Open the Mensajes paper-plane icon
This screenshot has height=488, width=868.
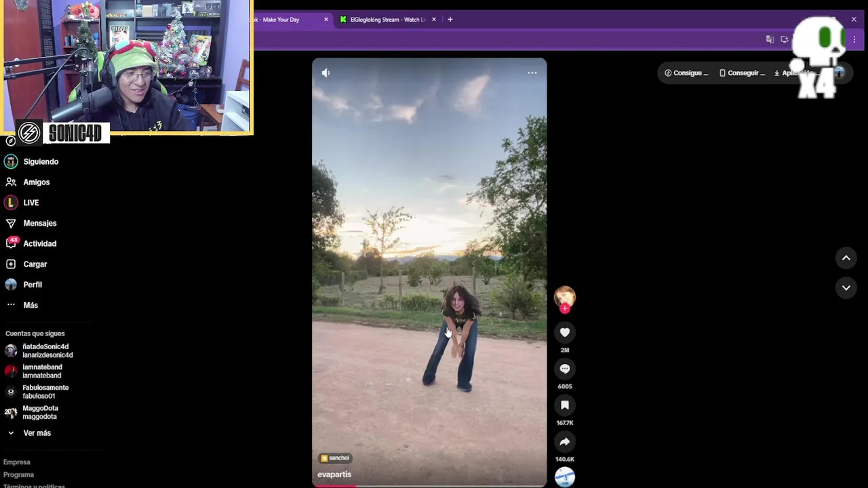point(11,223)
